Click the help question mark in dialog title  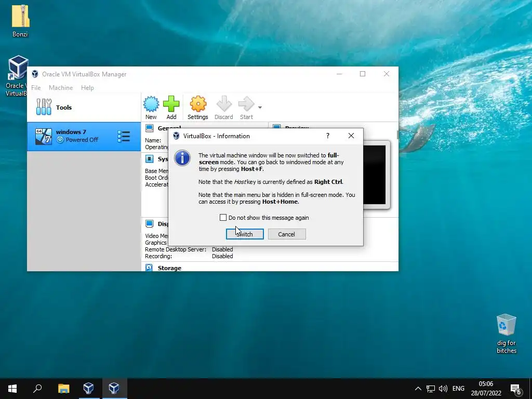(x=328, y=136)
